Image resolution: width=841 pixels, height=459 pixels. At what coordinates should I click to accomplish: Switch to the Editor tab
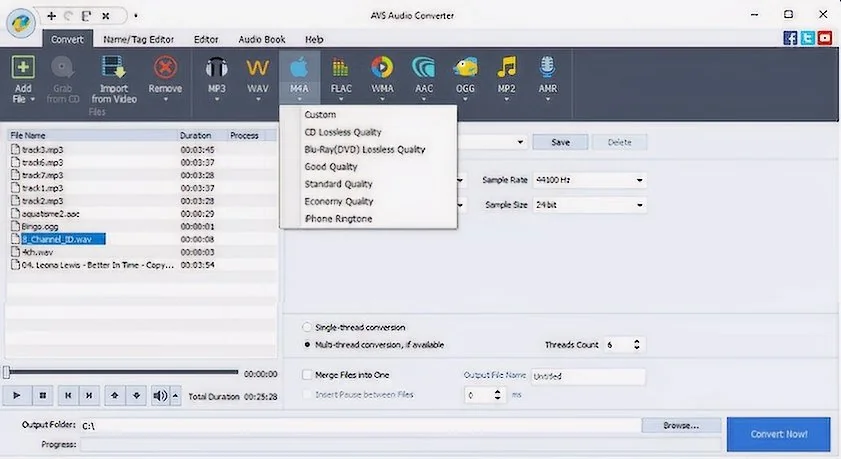pyautogui.click(x=206, y=39)
